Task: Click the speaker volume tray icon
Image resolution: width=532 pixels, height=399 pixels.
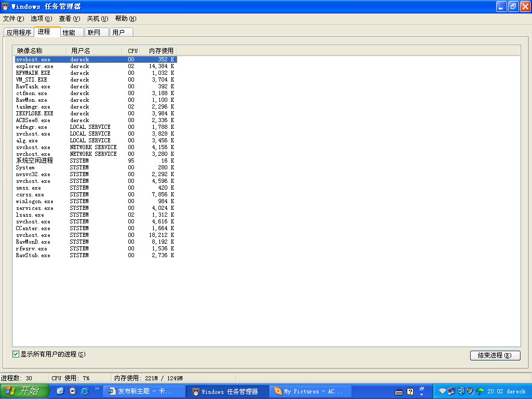Action: coord(470,392)
